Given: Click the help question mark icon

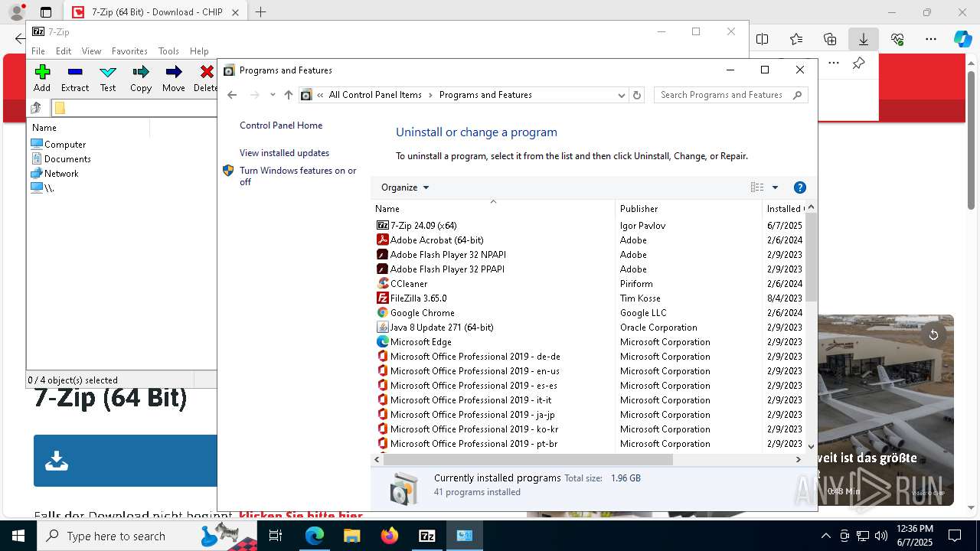Looking at the screenshot, I should coord(800,187).
